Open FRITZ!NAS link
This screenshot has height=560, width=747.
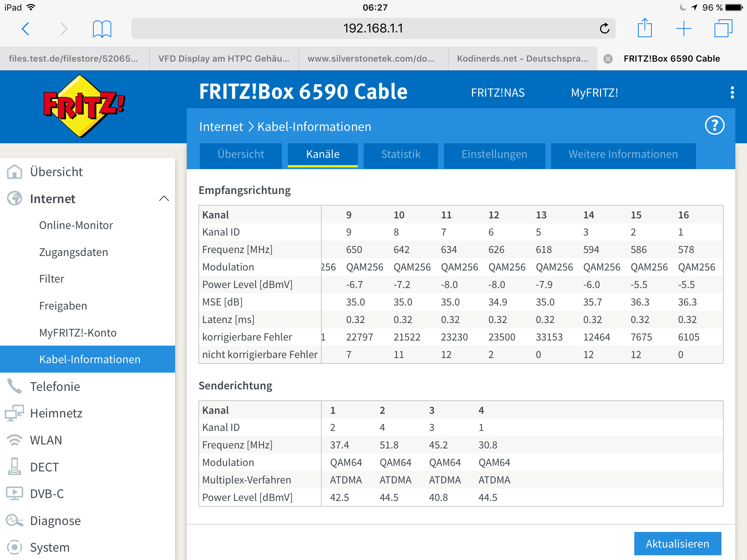(498, 93)
